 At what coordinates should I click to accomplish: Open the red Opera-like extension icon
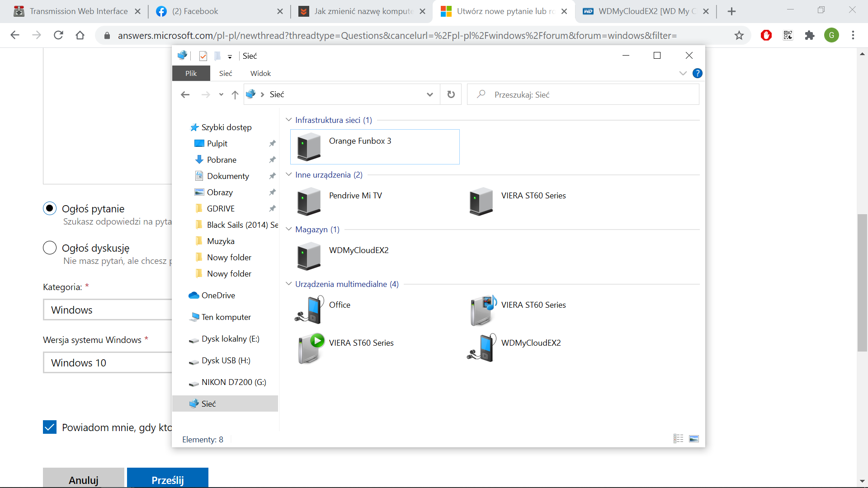point(766,35)
